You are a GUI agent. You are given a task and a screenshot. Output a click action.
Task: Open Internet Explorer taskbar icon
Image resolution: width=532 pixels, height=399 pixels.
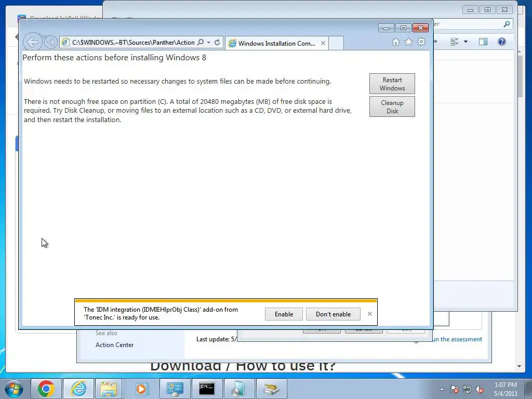point(78,389)
